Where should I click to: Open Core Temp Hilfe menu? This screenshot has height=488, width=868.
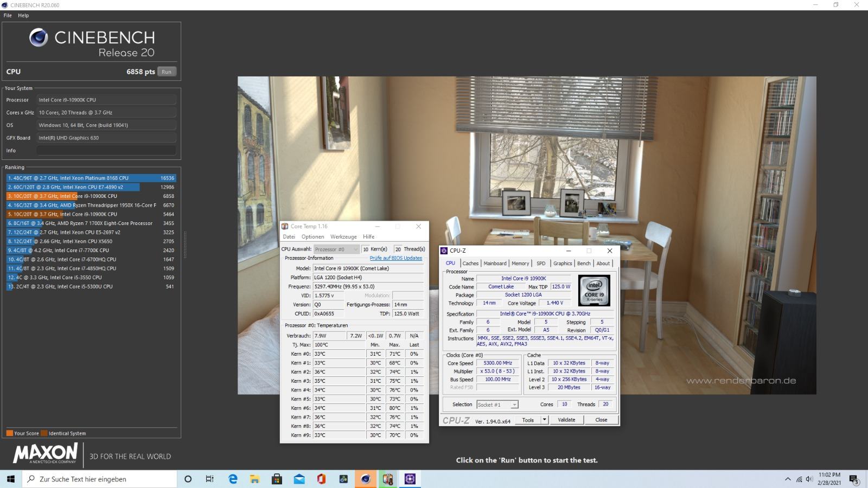point(369,236)
